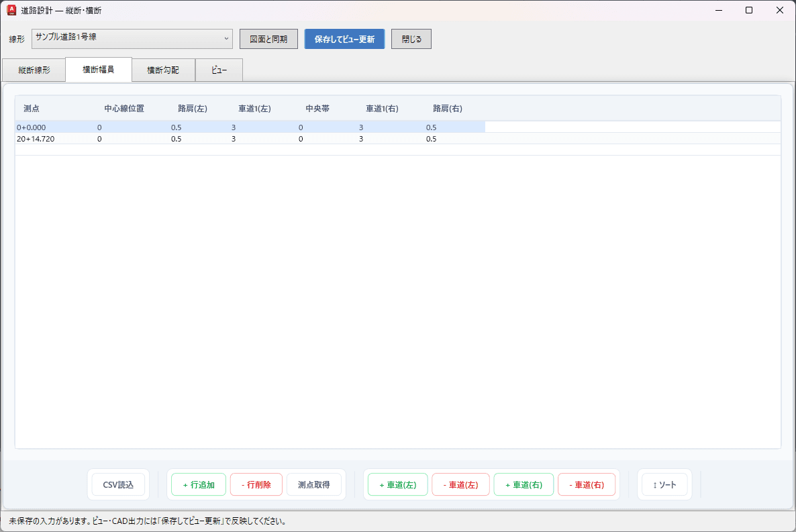Open the ビュー tab
Viewport: 796px width, 532px height.
(x=219, y=70)
